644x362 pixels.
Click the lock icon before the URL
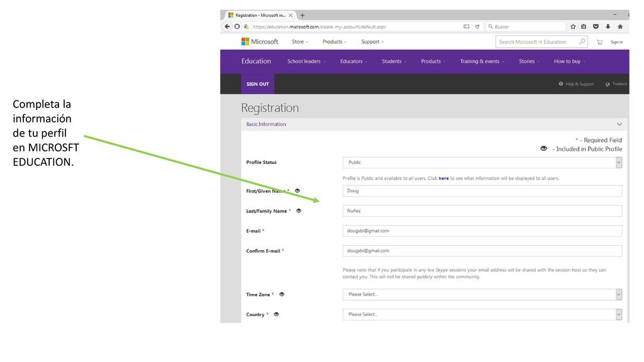pos(247,26)
